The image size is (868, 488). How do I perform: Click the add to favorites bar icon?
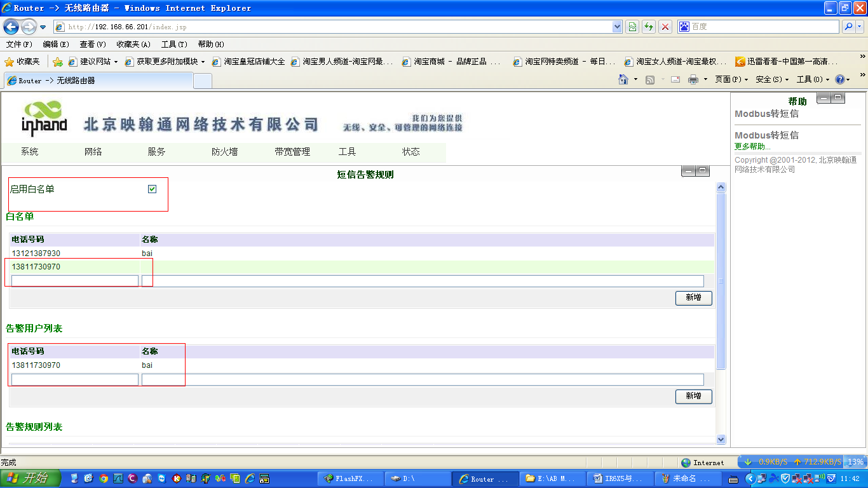(58, 62)
